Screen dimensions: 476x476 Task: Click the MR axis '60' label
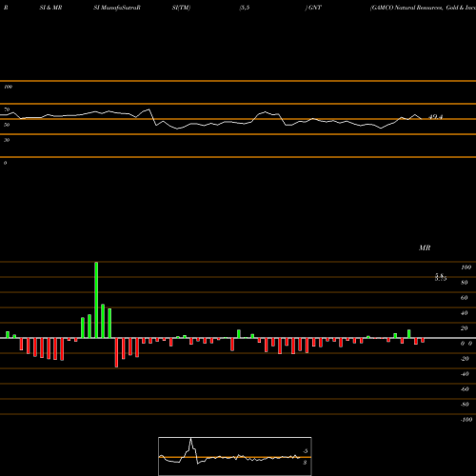pyautogui.click(x=465, y=298)
